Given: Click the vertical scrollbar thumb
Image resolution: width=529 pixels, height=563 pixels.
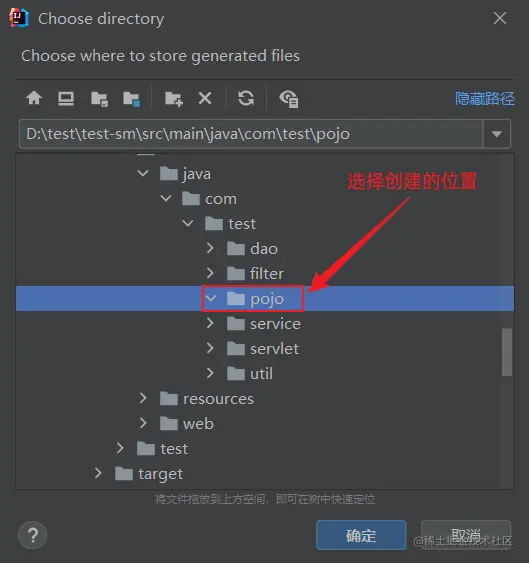Looking at the screenshot, I should coord(507,352).
